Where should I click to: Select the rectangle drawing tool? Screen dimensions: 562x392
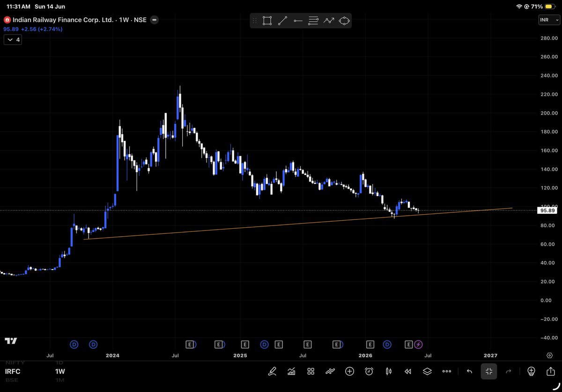(x=267, y=21)
